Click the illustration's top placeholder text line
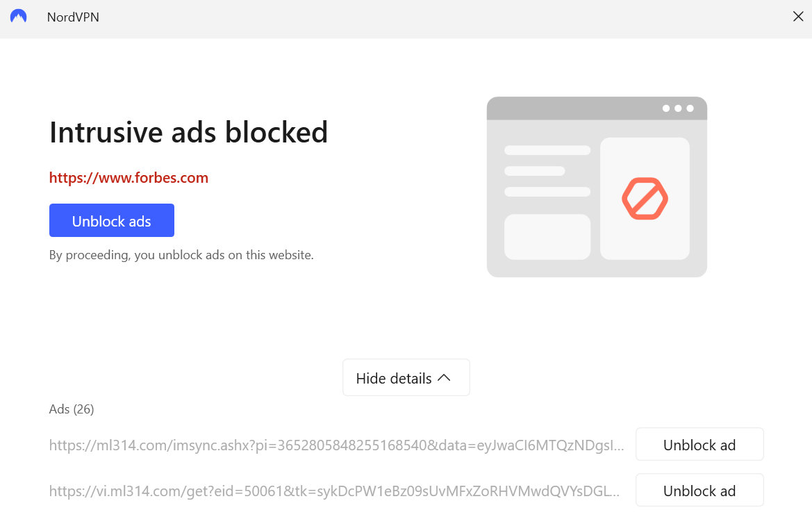Screen dimensions: 812x517 click(547, 150)
